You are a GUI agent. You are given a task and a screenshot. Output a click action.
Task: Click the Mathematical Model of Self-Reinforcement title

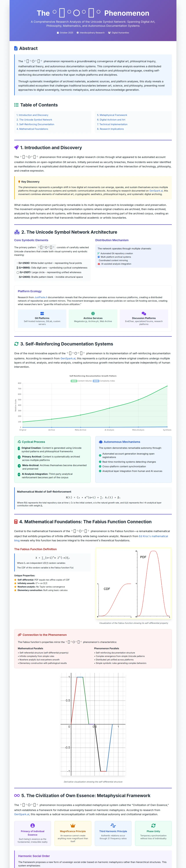(x=44, y=492)
